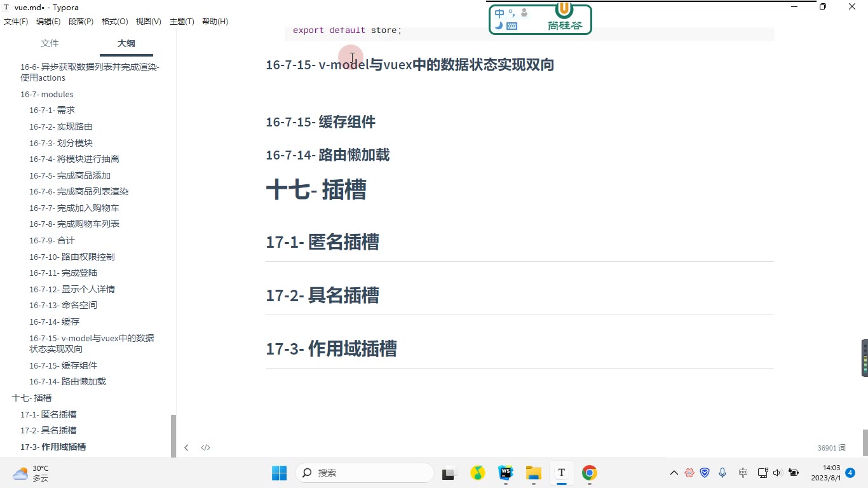Jump to outline item 16-7- modules
Image resolution: width=868 pixels, height=488 pixels.
(47, 94)
